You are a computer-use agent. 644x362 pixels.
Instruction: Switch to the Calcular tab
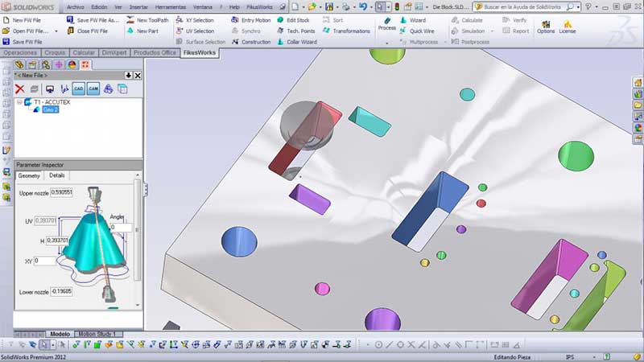pyautogui.click(x=84, y=52)
